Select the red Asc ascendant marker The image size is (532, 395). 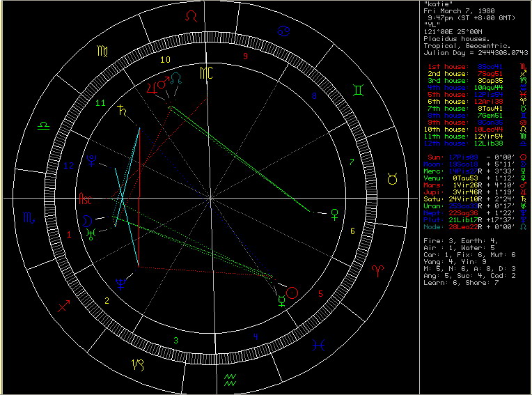tap(86, 198)
